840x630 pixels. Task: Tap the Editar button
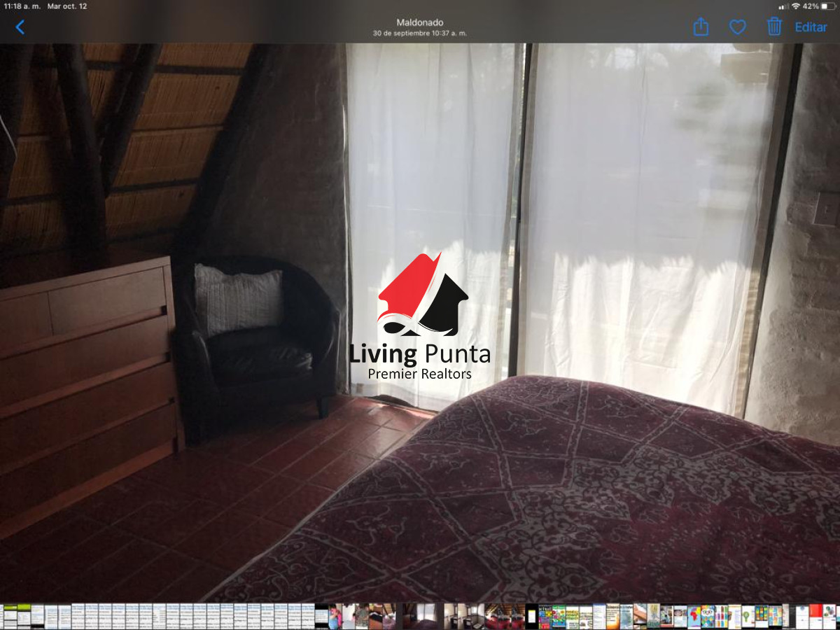(811, 27)
